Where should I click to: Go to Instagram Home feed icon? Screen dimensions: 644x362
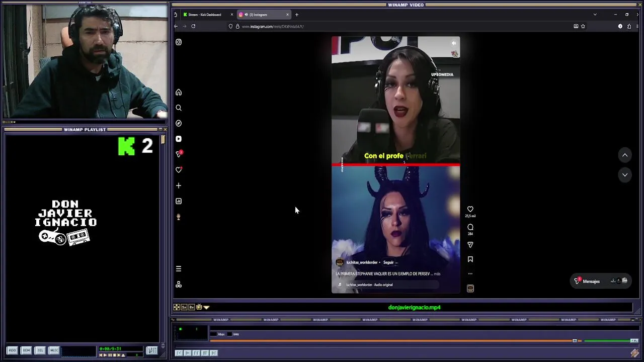click(179, 93)
